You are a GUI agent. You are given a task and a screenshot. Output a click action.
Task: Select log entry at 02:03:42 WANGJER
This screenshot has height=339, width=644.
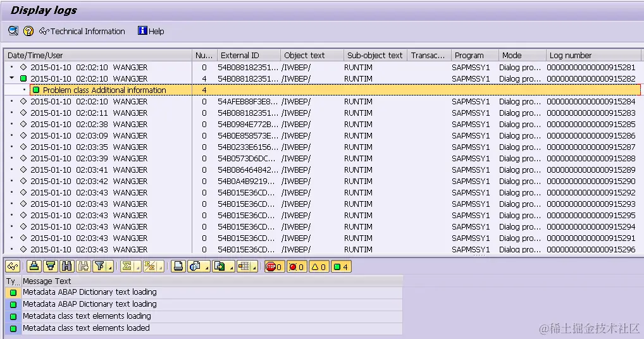click(323, 181)
